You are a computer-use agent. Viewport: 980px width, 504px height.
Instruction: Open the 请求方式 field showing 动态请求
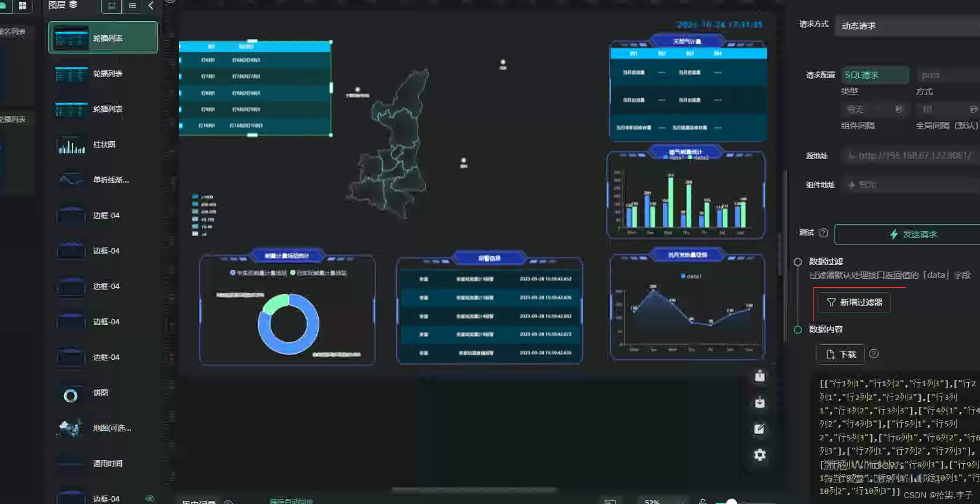pos(907,26)
